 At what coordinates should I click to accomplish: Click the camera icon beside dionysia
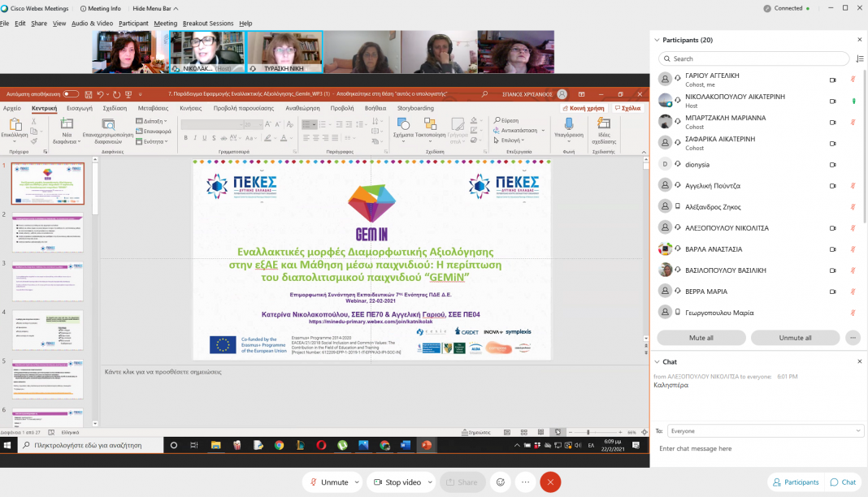(832, 164)
